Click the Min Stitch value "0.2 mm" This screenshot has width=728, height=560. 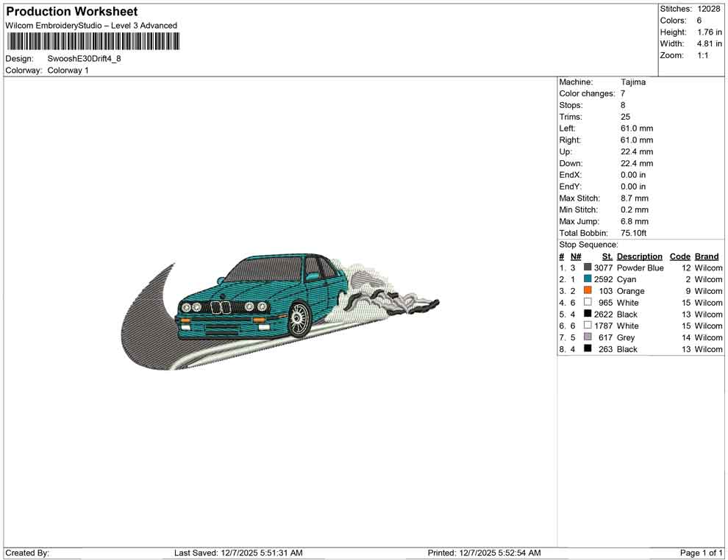click(x=635, y=209)
